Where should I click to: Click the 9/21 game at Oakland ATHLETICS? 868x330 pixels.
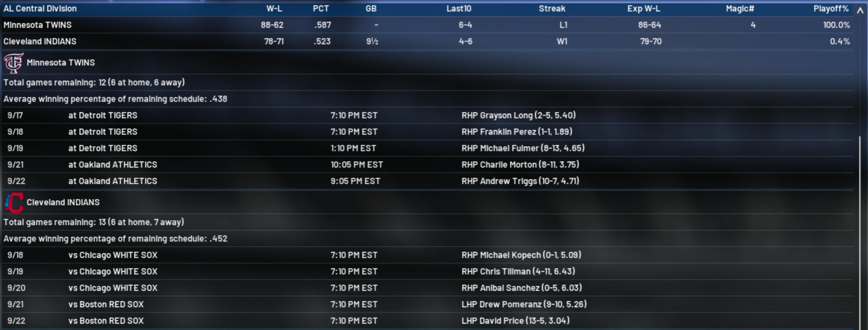(x=112, y=165)
